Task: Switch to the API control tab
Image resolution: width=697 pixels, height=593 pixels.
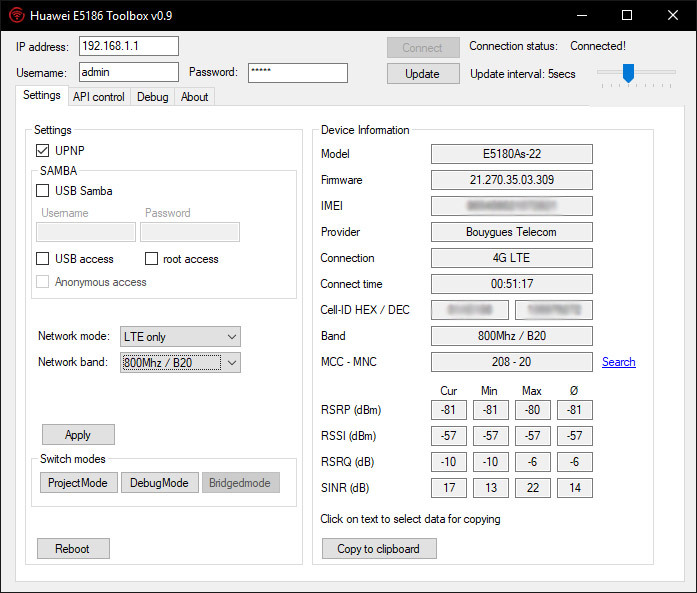Action: tap(99, 97)
